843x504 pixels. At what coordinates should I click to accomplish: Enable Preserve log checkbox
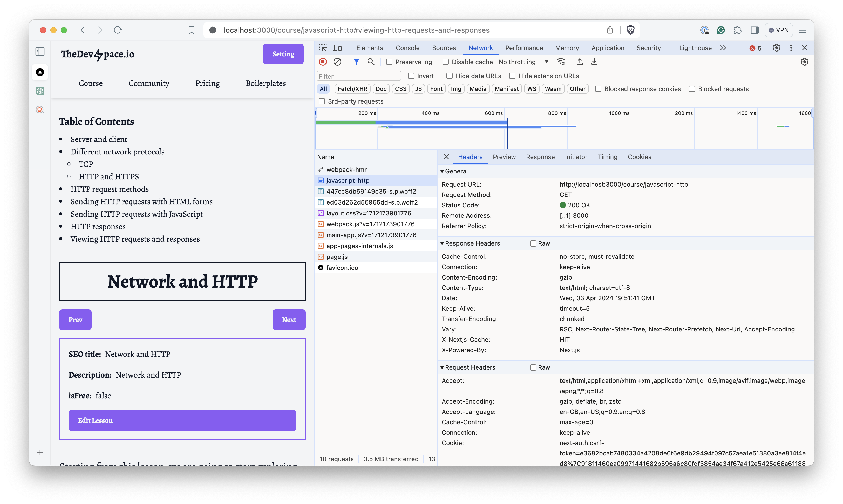[x=389, y=62]
